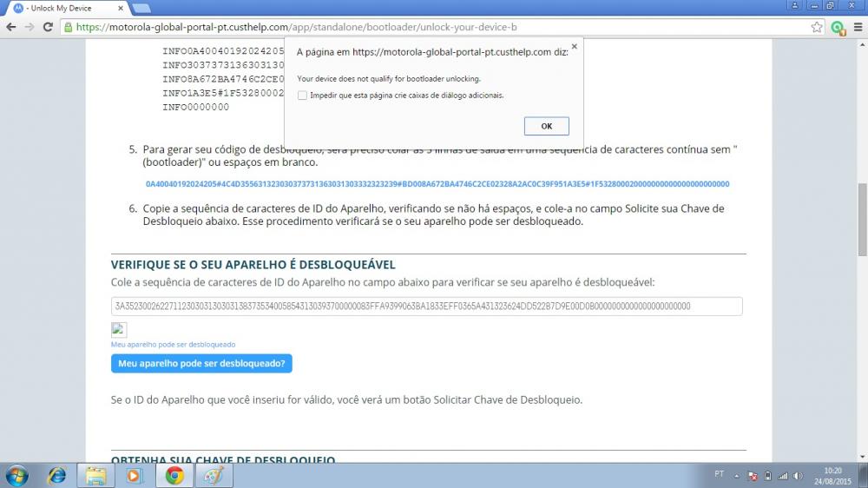
Task: Reload the page with the refresh icon
Action: (x=48, y=27)
